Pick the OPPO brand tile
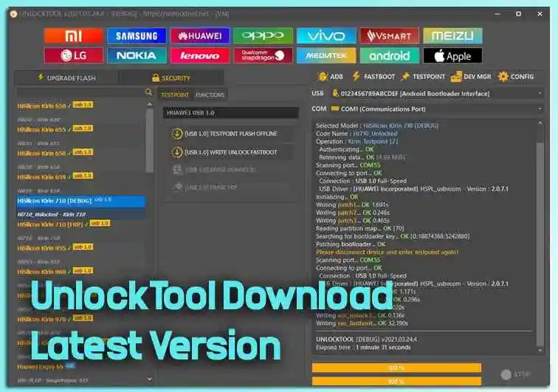This screenshot has width=558, height=392. point(263,35)
